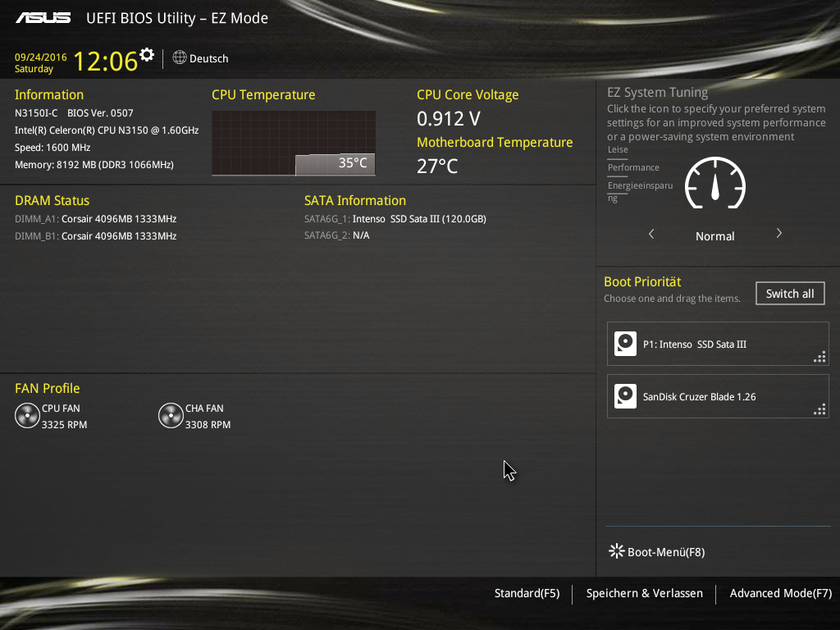This screenshot has height=630, width=840.
Task: Click DIMM_B1 Corsair 4096MB entry
Action: click(95, 235)
